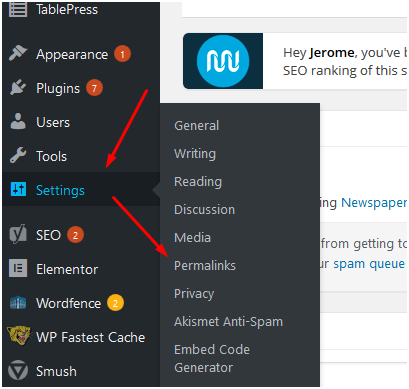Open the Appearance menu
This screenshot has width=409, height=389.
tap(72, 54)
